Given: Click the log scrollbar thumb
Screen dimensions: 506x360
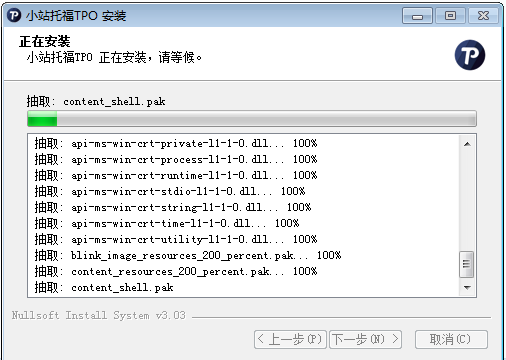Looking at the screenshot, I should click(467, 264).
